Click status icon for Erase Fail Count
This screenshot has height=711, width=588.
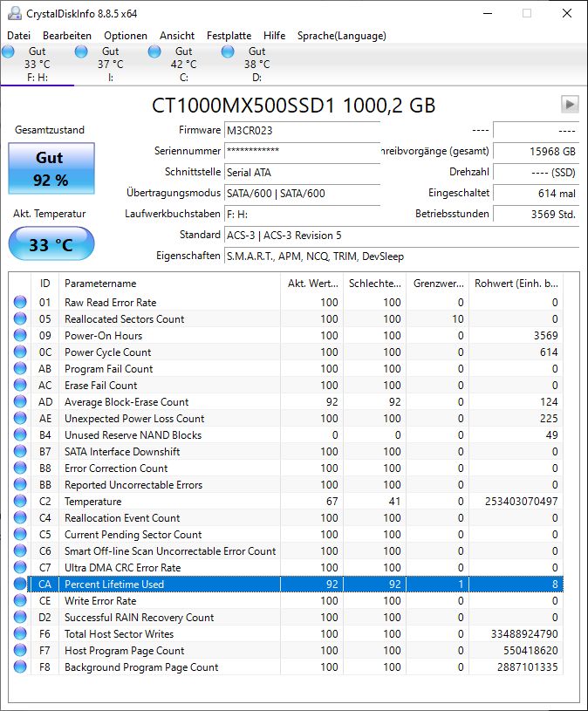20,385
